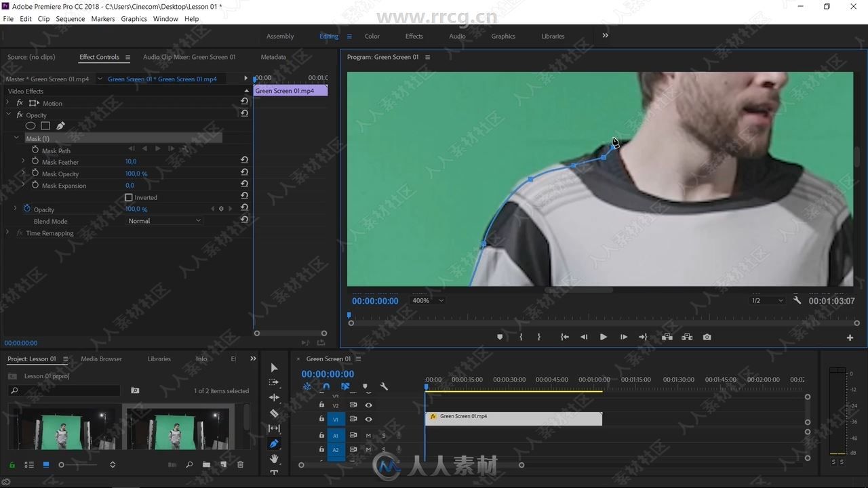Hide track V2 output with eye icon
This screenshot has height=488, width=868.
[368, 405]
